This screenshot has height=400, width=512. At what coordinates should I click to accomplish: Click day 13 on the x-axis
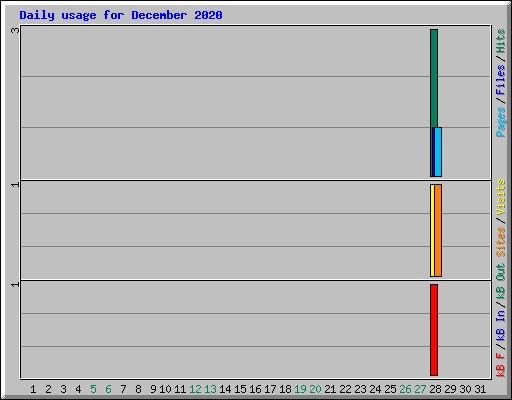[x=210, y=389]
